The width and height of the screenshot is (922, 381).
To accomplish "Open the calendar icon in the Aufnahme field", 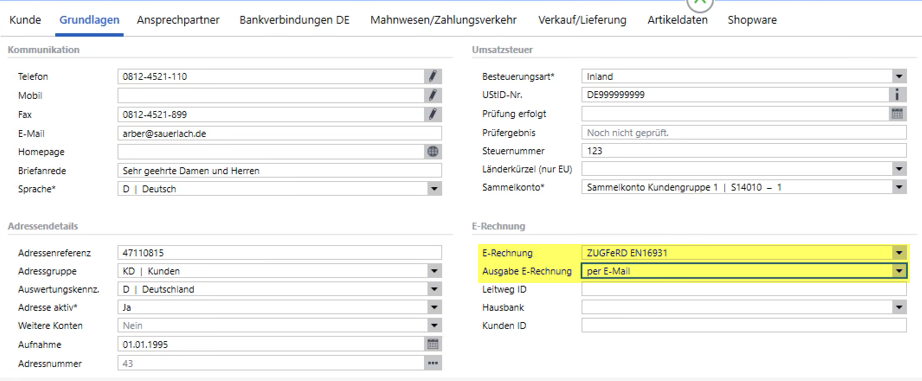I will pyautogui.click(x=433, y=345).
